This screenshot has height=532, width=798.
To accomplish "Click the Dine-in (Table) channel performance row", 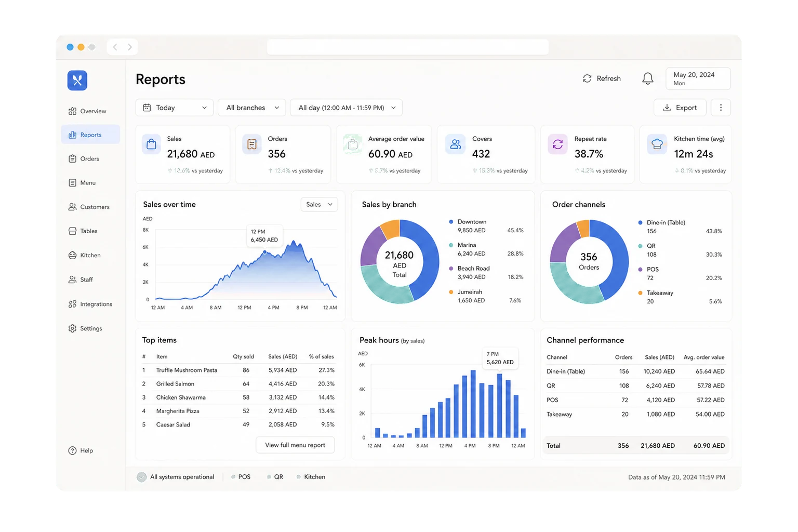I will 636,371.
